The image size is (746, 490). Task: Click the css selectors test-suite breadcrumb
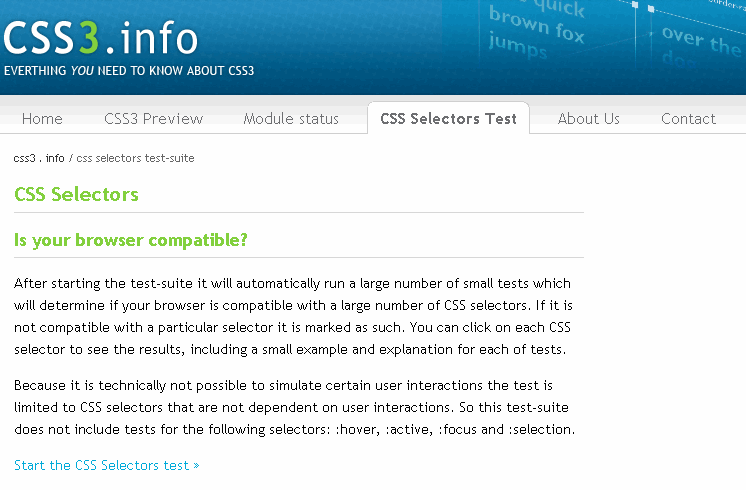(x=135, y=158)
